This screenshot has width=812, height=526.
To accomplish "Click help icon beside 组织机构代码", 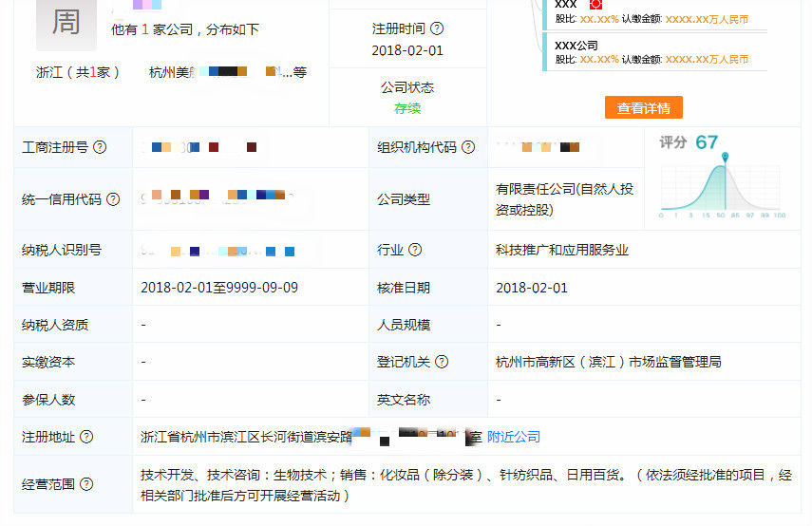I will coord(468,147).
